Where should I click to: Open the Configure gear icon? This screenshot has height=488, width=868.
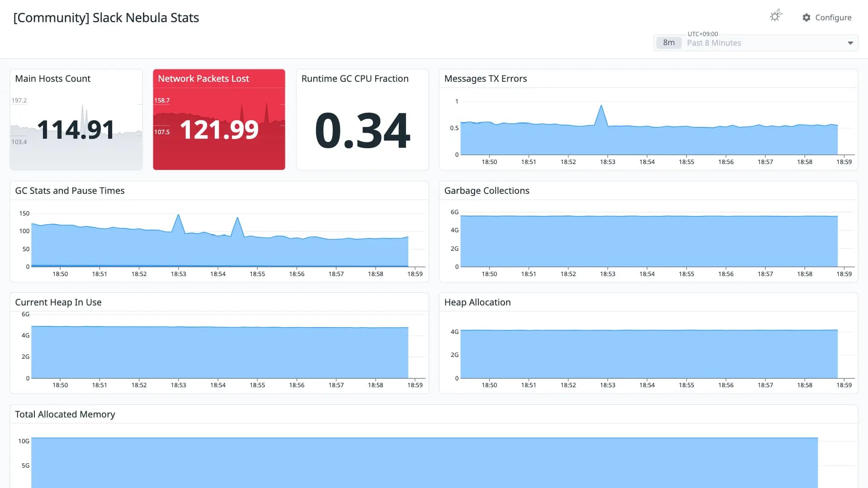point(807,17)
